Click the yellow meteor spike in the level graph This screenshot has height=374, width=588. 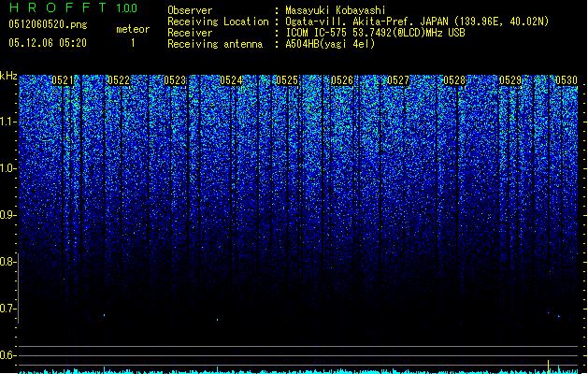click(549, 367)
